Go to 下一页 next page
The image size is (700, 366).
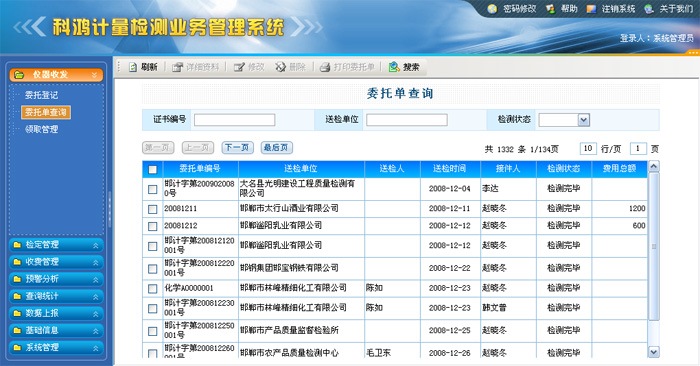(x=238, y=148)
